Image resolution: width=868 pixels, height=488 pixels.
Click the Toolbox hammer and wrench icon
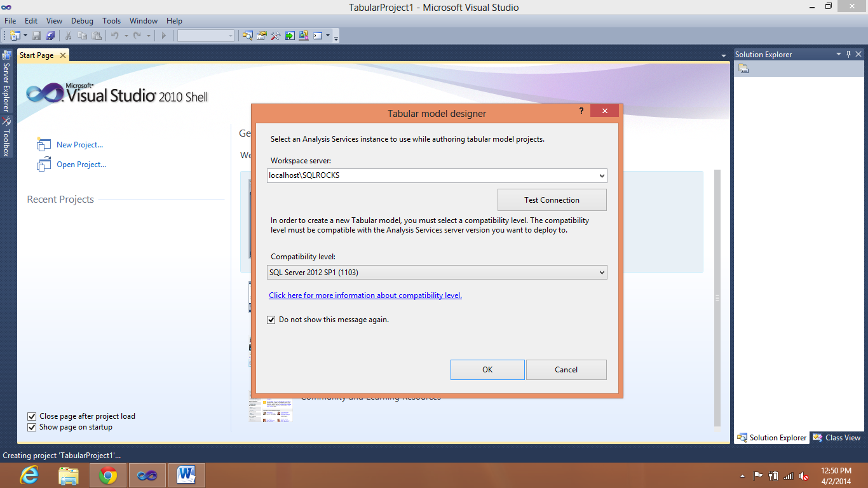[276, 36]
